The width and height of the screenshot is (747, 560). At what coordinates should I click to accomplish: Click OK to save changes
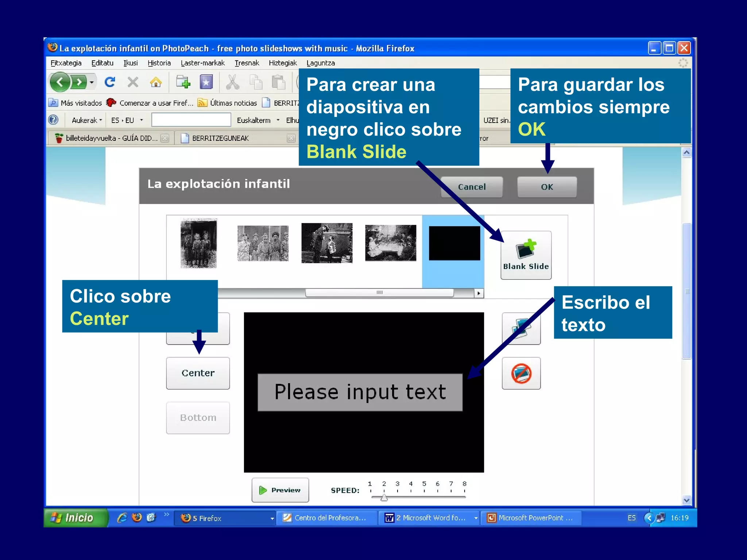(547, 187)
